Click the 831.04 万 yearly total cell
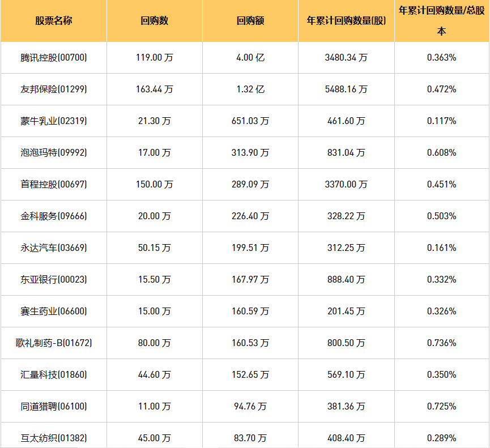 [x=346, y=153]
